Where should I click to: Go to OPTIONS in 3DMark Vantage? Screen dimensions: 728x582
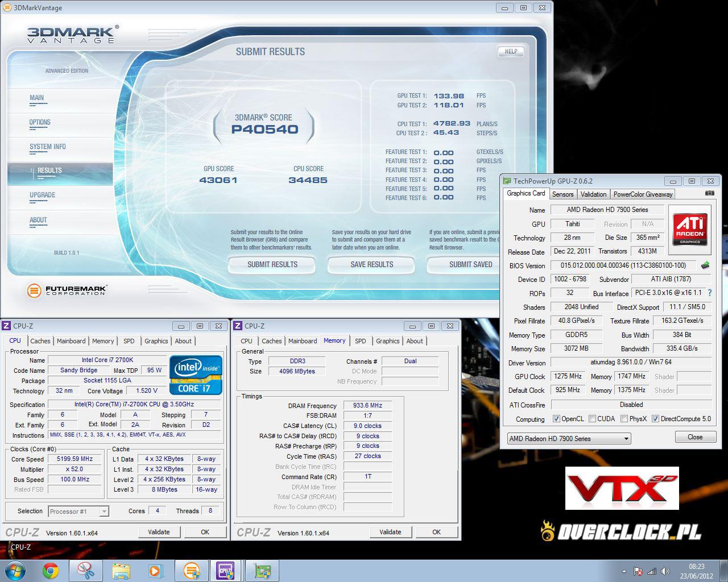point(40,122)
